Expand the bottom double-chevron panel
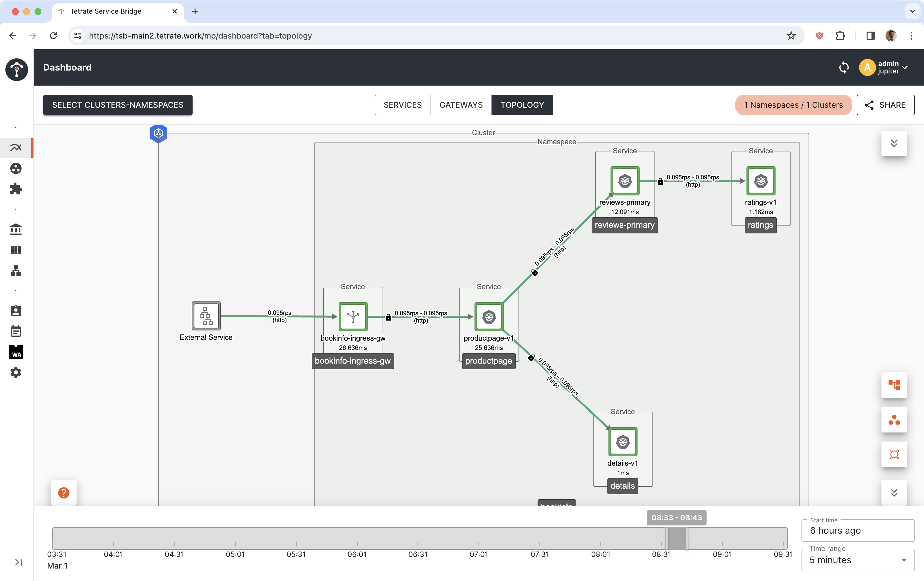924x581 pixels. pos(894,492)
